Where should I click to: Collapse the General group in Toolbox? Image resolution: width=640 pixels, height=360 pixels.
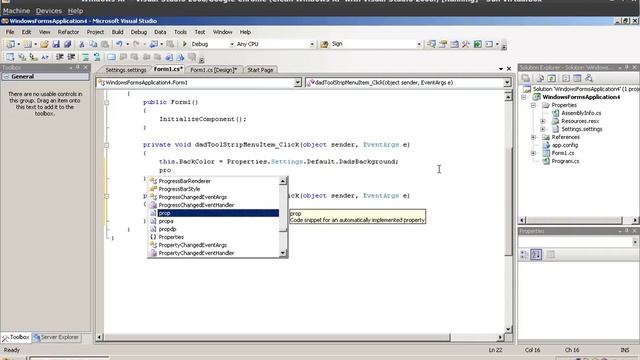pyautogui.click(x=6, y=77)
